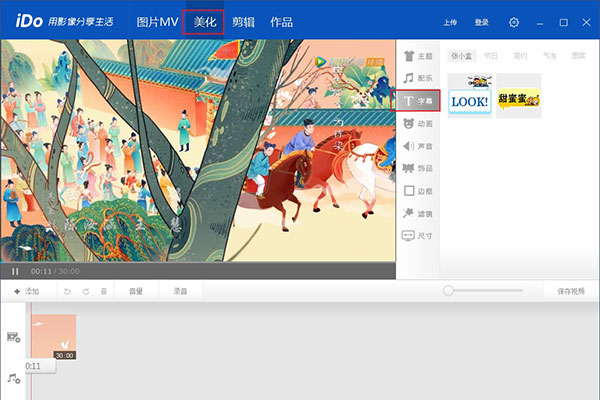Minimize the iDo window
This screenshot has height=400, width=600.
tap(540, 23)
